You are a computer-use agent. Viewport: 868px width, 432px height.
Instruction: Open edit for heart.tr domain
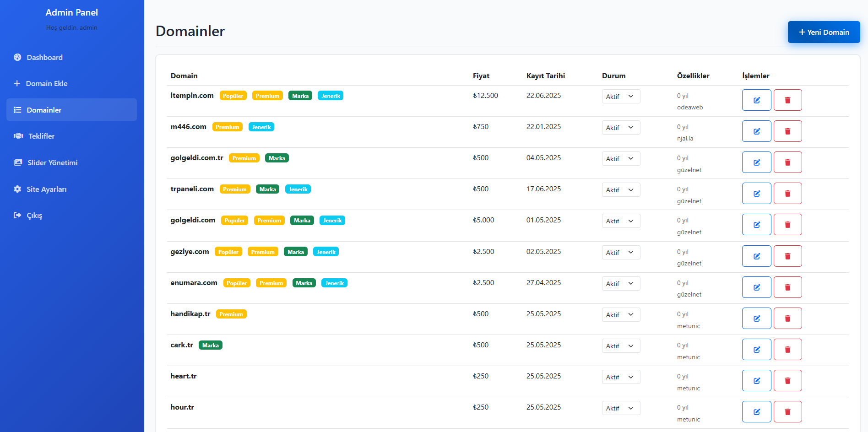click(756, 380)
